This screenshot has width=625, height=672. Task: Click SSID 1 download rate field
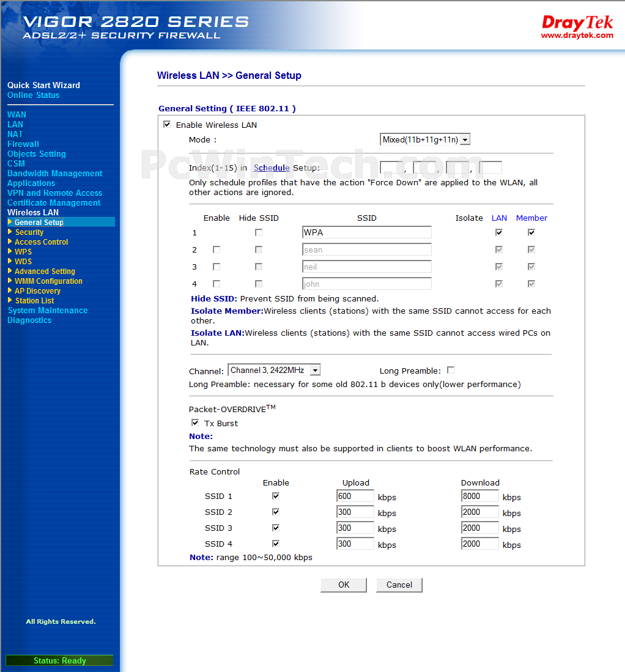click(x=479, y=496)
